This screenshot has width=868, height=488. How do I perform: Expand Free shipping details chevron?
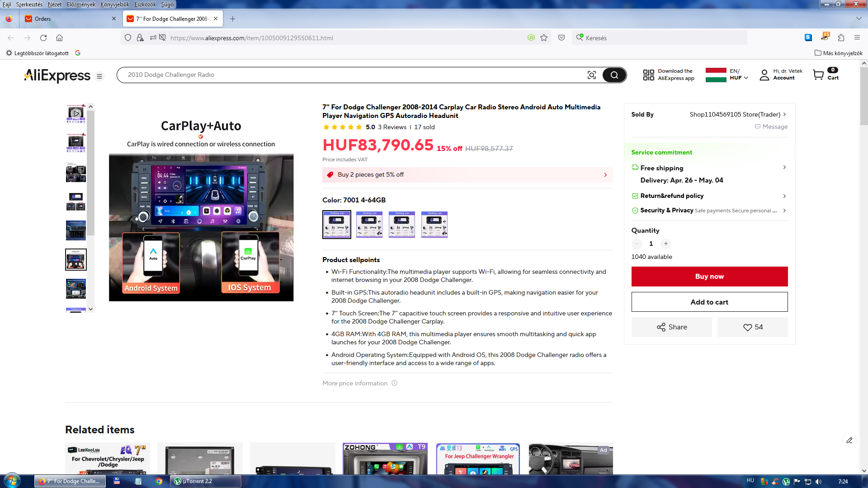pyautogui.click(x=784, y=168)
